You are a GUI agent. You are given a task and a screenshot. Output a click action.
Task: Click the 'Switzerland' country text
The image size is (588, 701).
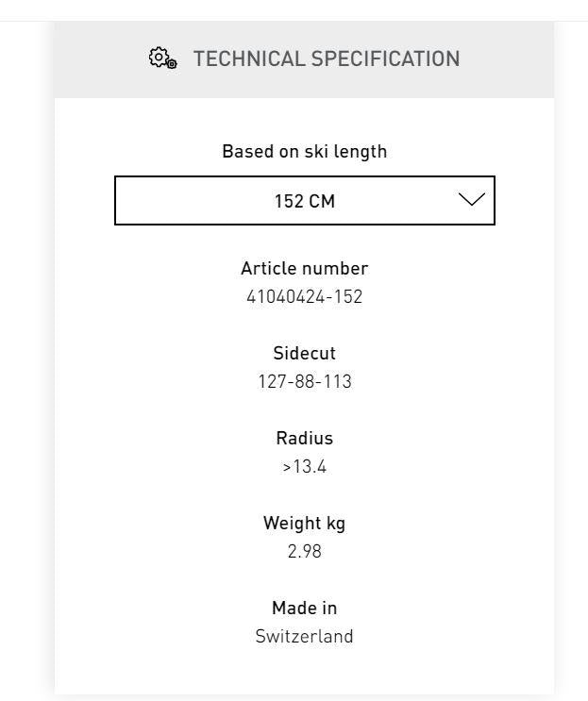(x=304, y=637)
